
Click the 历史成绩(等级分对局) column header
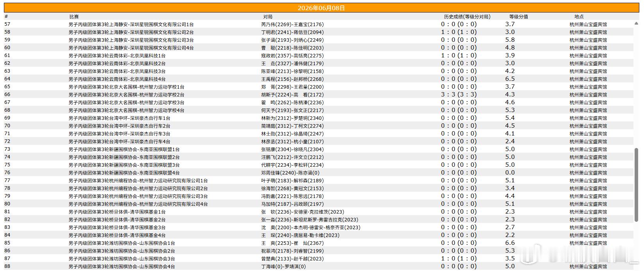click(x=467, y=16)
